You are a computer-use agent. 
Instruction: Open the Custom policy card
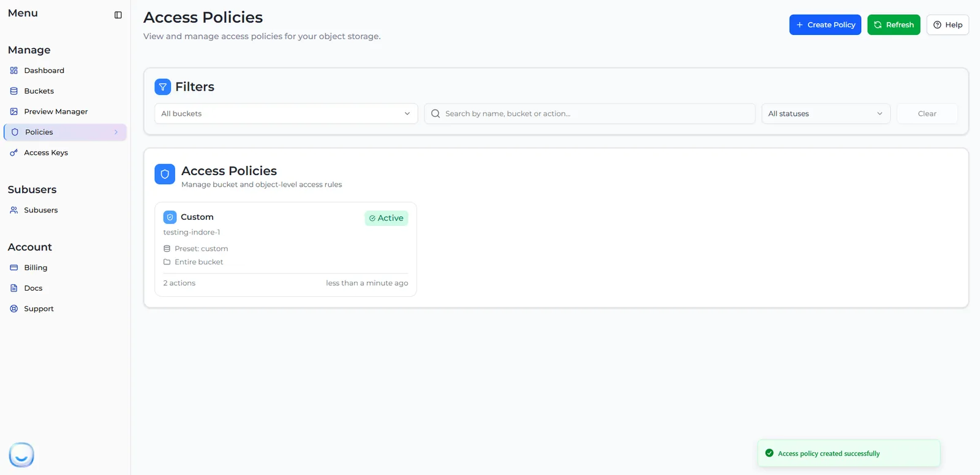(x=285, y=250)
